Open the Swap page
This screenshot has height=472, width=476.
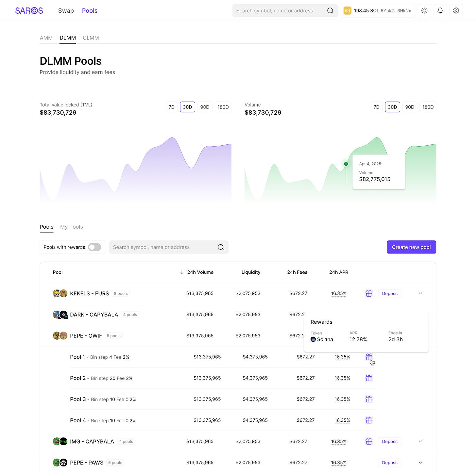click(x=66, y=11)
